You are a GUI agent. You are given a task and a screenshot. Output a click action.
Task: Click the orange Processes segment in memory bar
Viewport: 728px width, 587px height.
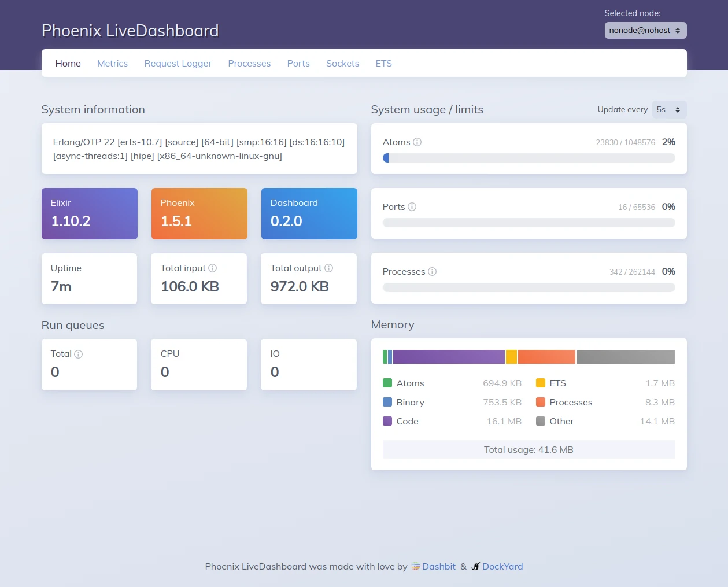tap(546, 357)
